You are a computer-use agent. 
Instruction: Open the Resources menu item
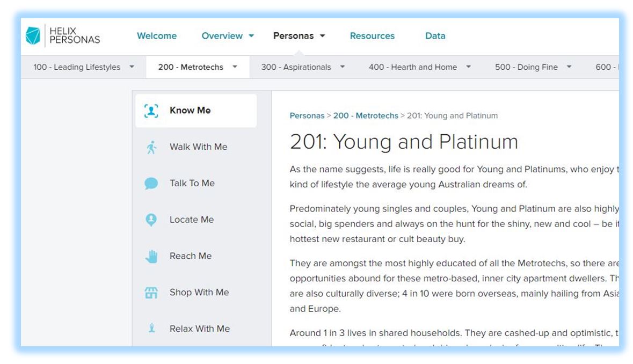tap(372, 36)
